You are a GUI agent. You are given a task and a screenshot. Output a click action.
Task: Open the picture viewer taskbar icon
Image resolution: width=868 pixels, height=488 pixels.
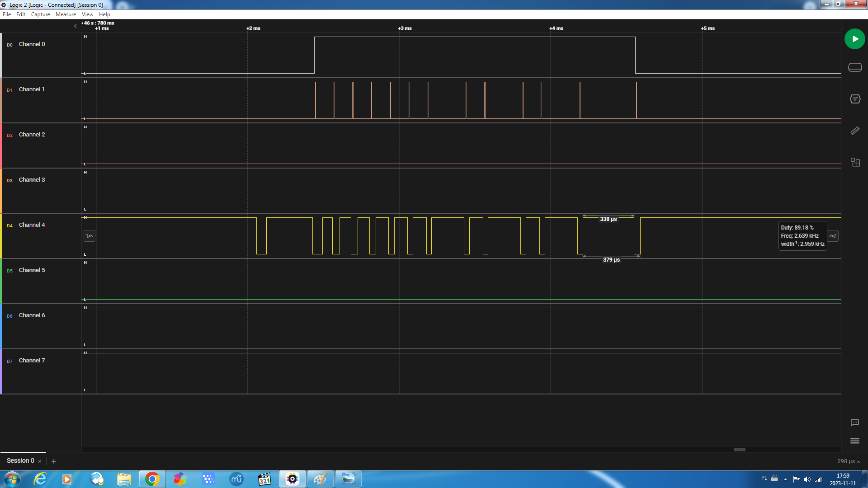(x=349, y=479)
